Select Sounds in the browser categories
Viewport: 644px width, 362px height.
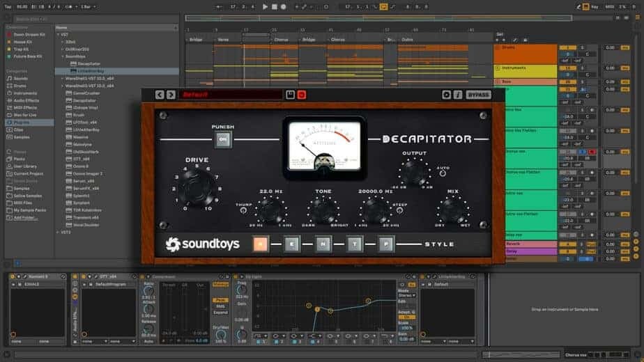click(x=21, y=79)
